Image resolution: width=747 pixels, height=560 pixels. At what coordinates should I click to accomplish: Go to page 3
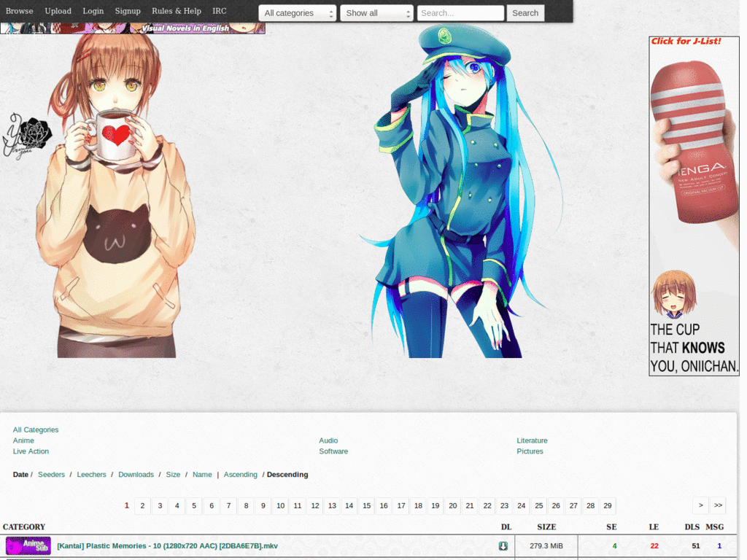point(160,506)
